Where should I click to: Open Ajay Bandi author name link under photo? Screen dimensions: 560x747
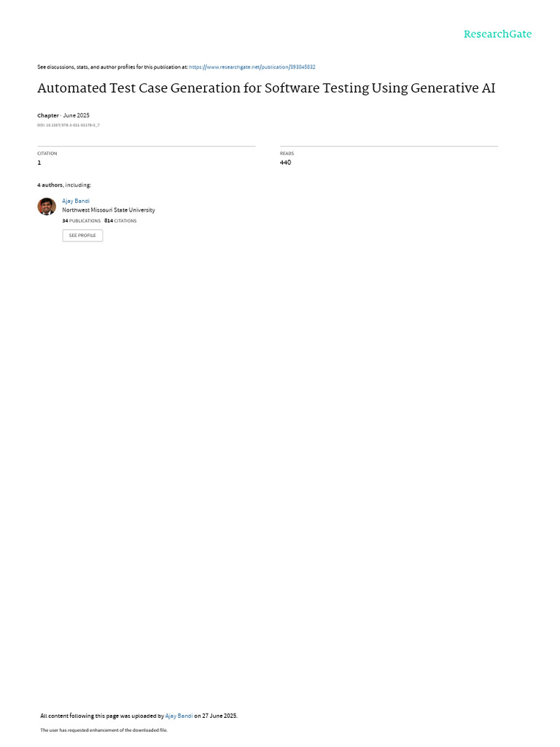[x=76, y=201]
